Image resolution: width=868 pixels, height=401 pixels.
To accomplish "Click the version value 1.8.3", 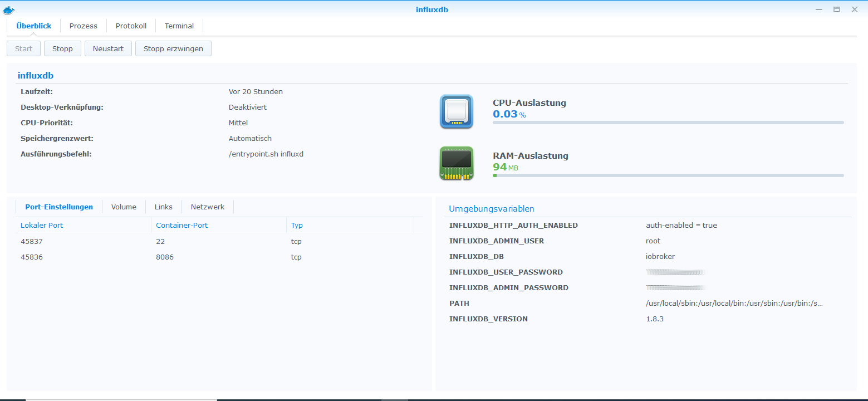I will pos(655,319).
